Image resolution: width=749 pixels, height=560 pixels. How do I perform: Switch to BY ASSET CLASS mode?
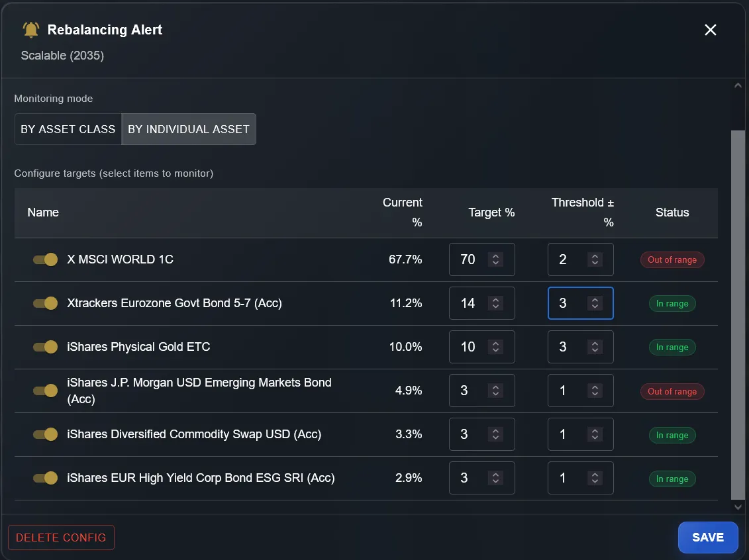[x=68, y=129]
